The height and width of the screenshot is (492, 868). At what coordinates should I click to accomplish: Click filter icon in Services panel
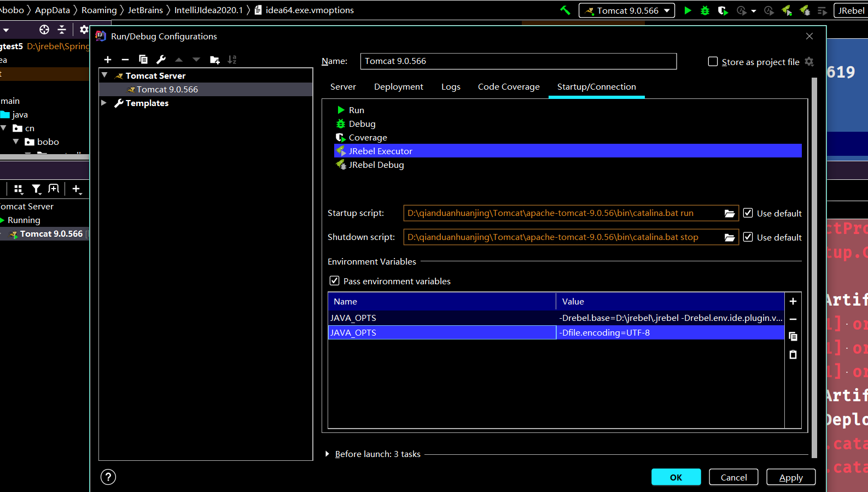click(36, 189)
